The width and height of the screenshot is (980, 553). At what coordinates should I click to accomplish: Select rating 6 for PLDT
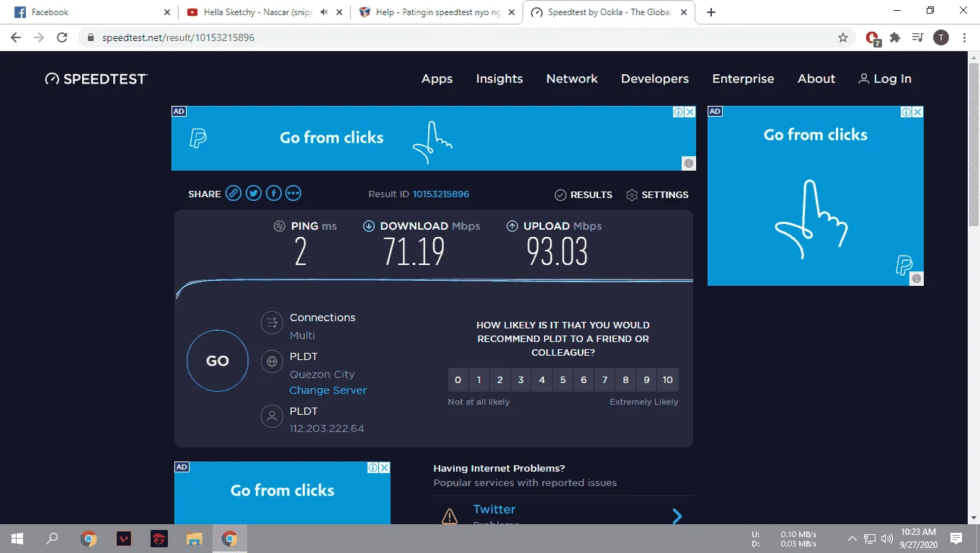pyautogui.click(x=584, y=380)
